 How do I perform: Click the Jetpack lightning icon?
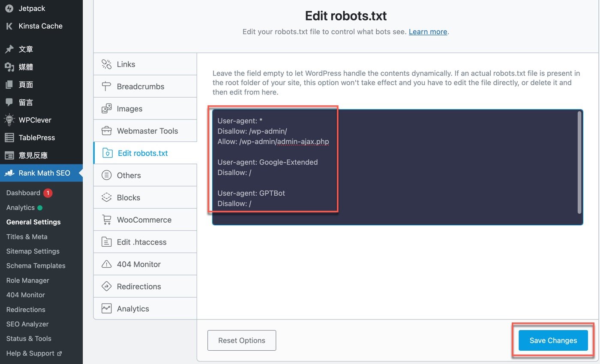[x=9, y=8]
